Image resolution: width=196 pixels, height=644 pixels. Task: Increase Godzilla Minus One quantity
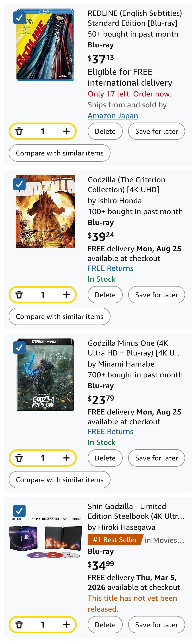pos(66,458)
